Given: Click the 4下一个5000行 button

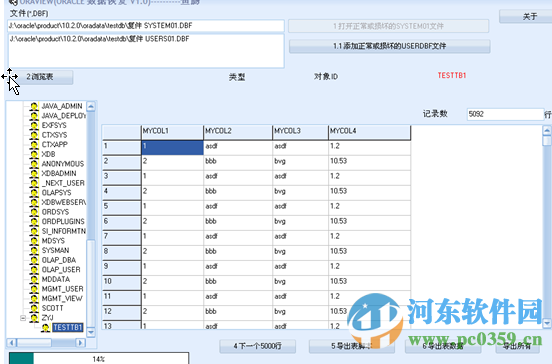Looking at the screenshot, I should click(x=257, y=346).
